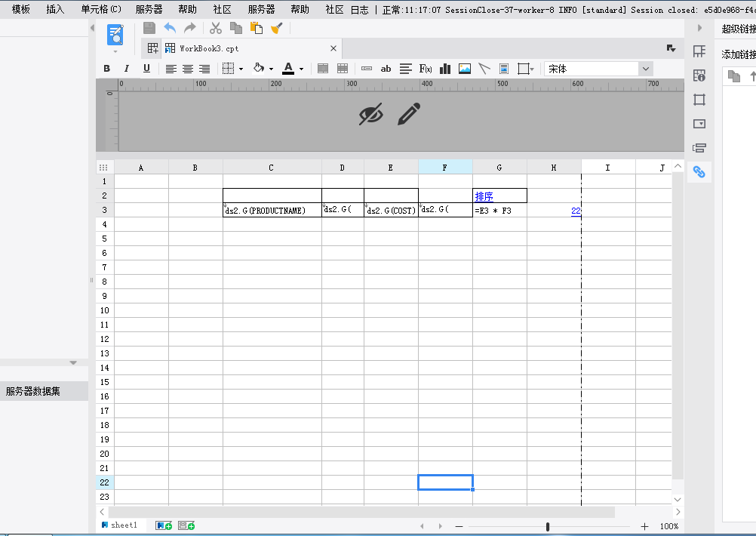Undo the last action

click(170, 28)
